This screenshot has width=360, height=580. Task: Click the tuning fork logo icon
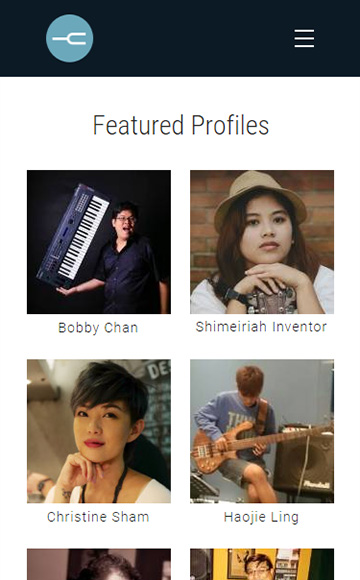pyautogui.click(x=70, y=38)
